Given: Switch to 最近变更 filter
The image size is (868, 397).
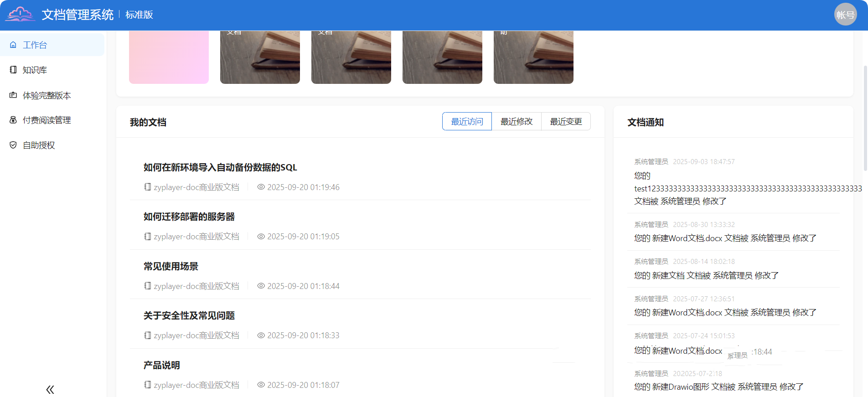Looking at the screenshot, I should 566,121.
